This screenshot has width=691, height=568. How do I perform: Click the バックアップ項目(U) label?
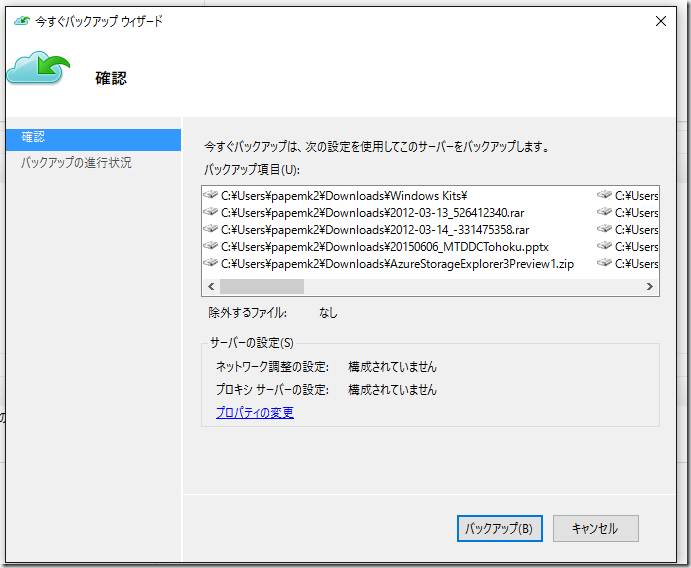[x=252, y=170]
